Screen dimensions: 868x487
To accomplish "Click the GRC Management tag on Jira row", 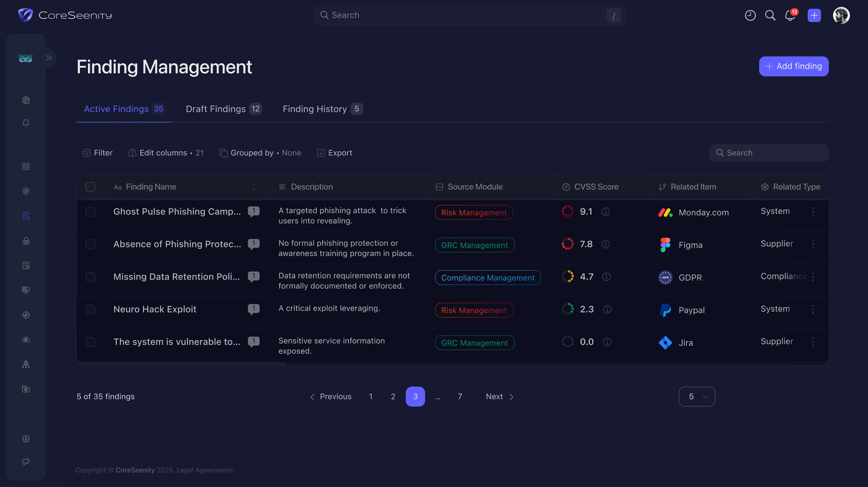I will tap(474, 343).
